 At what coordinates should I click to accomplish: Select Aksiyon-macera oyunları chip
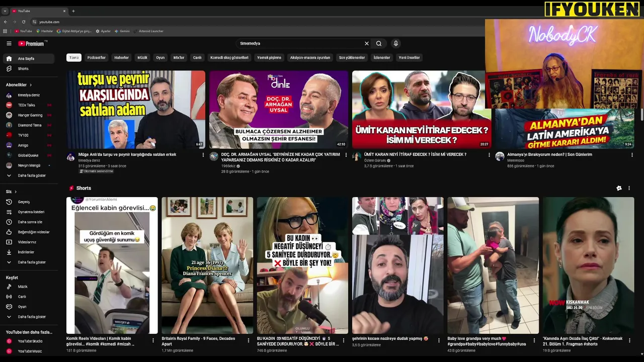pyautogui.click(x=310, y=58)
